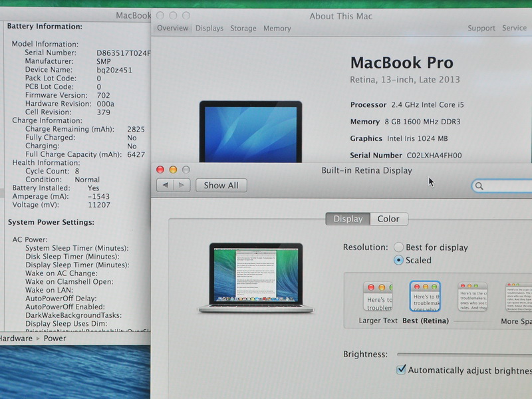Screen dimensions: 532x399
Task: Click the Hardware Revision 000a value
Action: click(x=105, y=104)
